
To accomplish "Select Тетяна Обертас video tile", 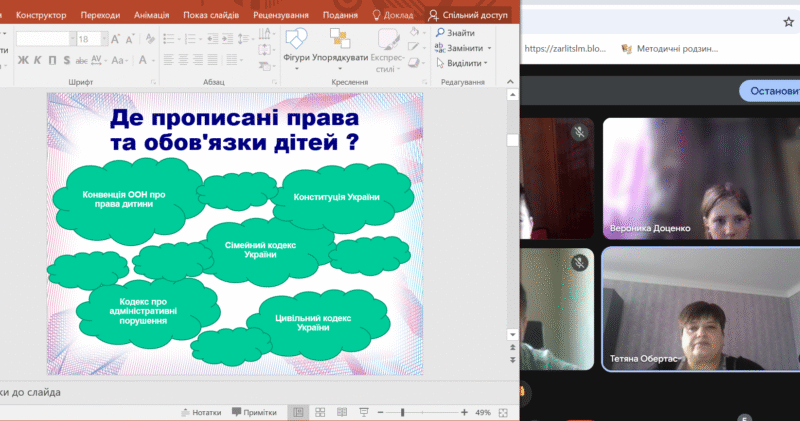I will click(x=700, y=310).
